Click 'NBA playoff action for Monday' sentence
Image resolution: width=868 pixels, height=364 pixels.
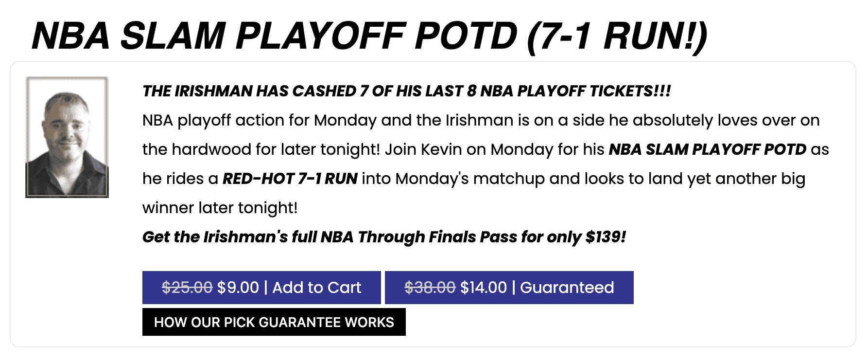coord(260,120)
